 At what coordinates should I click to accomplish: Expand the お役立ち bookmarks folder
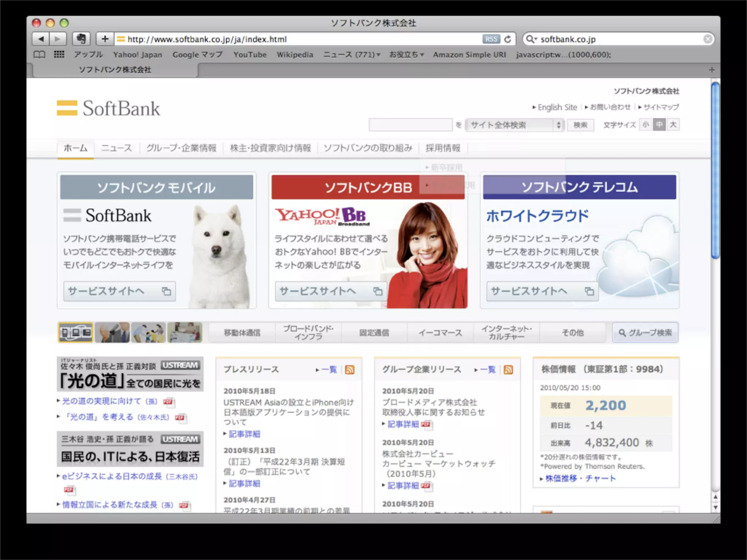click(406, 55)
